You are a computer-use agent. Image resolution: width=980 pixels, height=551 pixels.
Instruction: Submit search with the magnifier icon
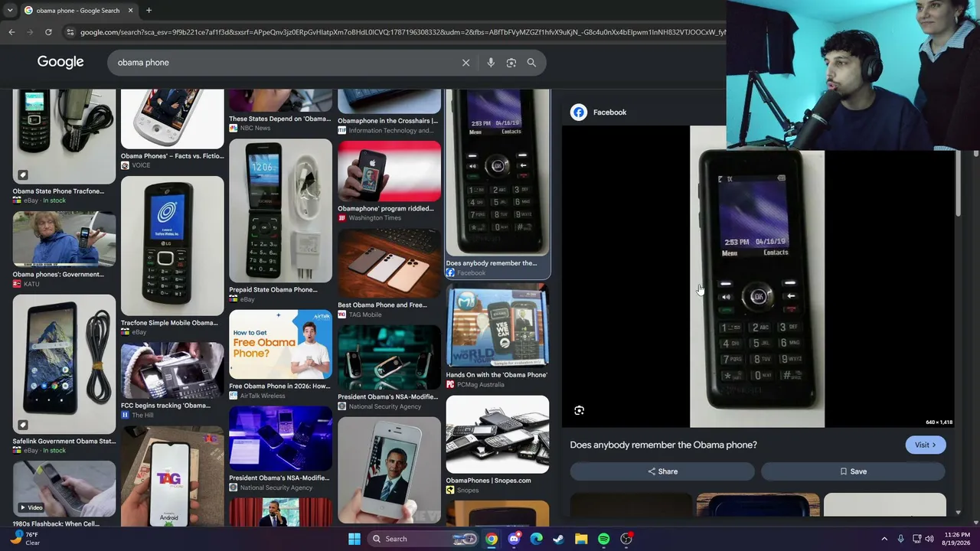[x=531, y=63]
